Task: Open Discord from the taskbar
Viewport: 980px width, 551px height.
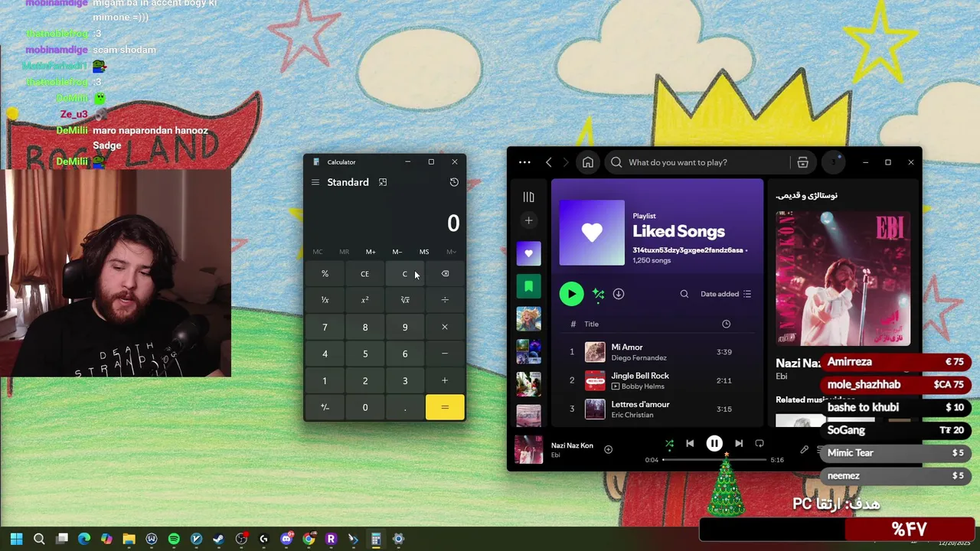Action: tap(286, 539)
